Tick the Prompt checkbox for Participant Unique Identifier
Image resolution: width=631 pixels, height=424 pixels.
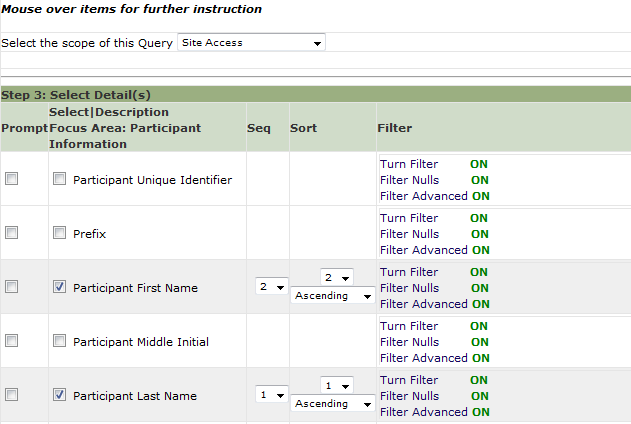11,179
